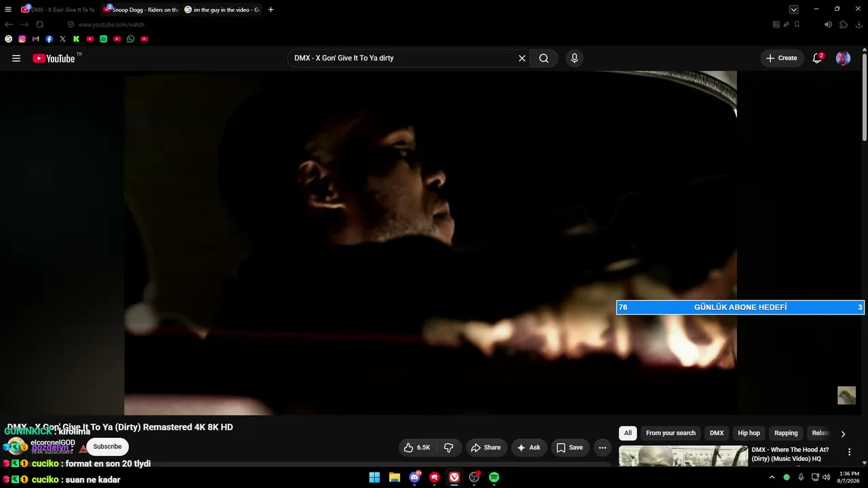Open DMX - Where The Hood At? title
Image resolution: width=868 pixels, height=488 pixels.
coord(790,454)
